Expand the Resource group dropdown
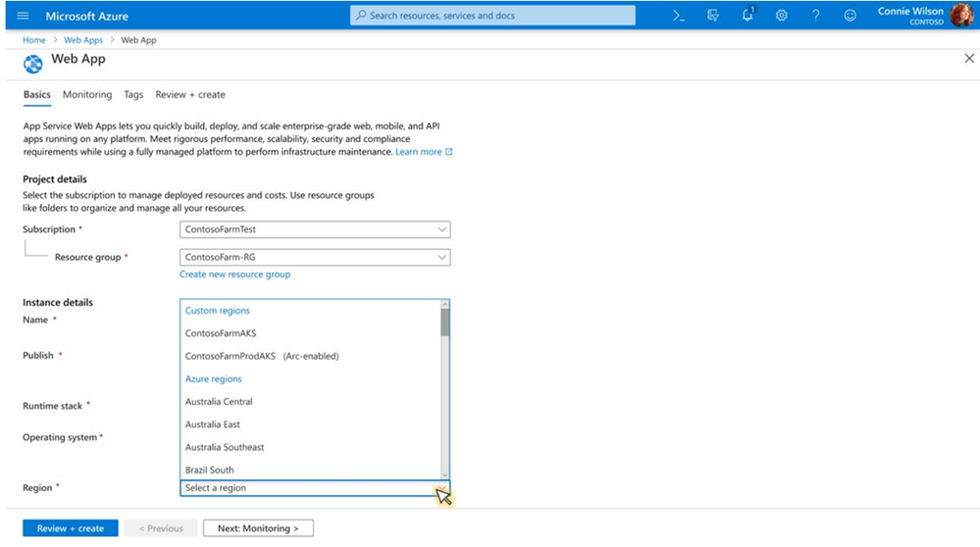980x547 pixels. (315, 257)
